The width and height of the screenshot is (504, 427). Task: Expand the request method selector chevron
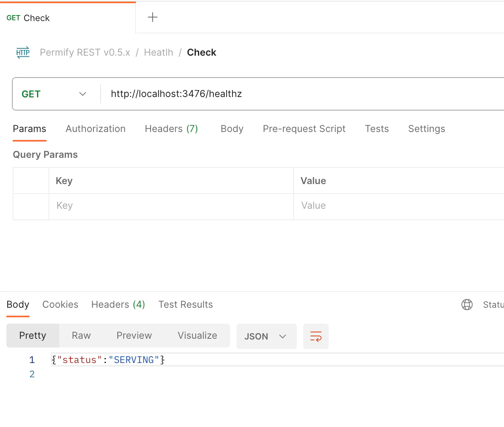click(82, 94)
